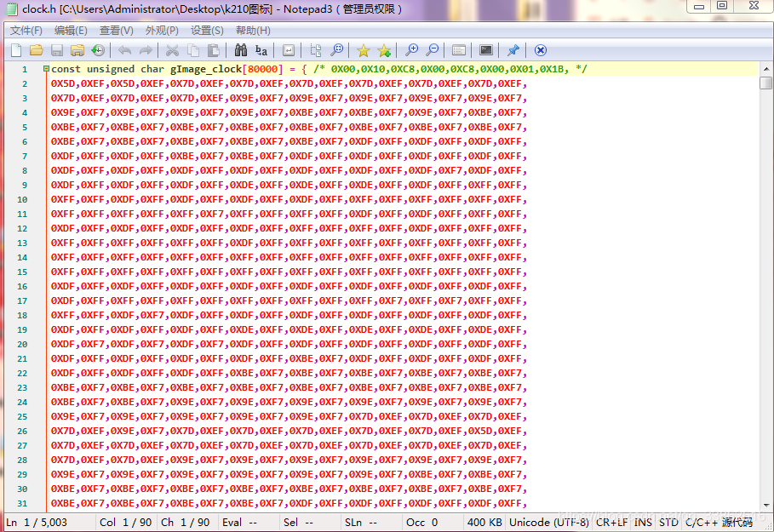This screenshot has height=532, width=774.
Task: Add to favorites with star-plus icon
Action: tap(384, 50)
